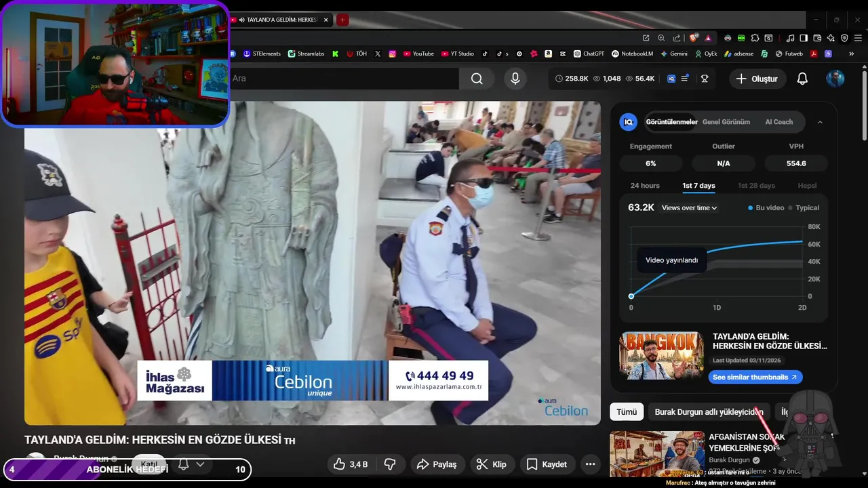Screen dimensions: 868x488
Task: Click the share page icon in address bar
Action: (x=677, y=38)
